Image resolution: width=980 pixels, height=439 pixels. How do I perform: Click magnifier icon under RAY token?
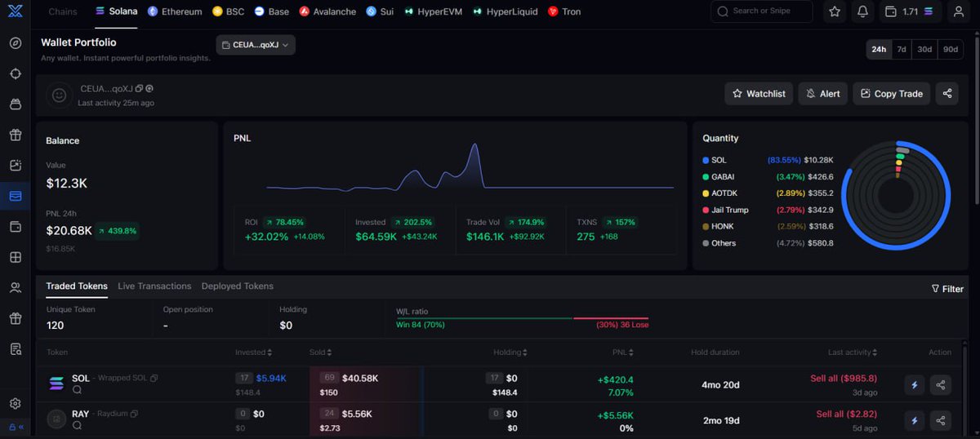click(77, 426)
